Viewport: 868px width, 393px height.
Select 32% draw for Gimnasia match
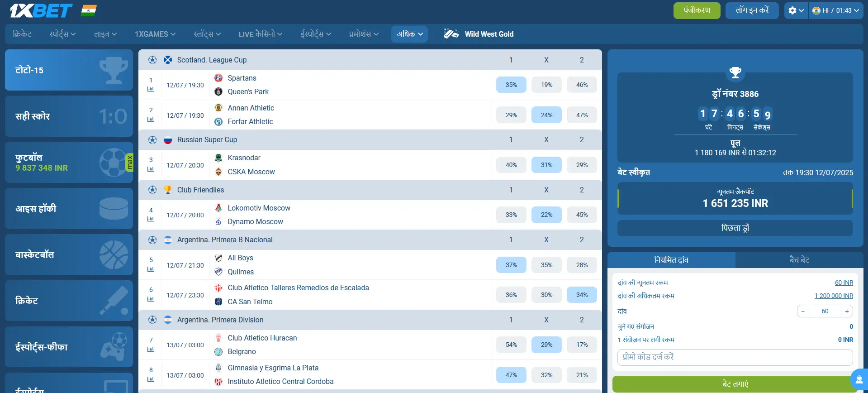[546, 375]
